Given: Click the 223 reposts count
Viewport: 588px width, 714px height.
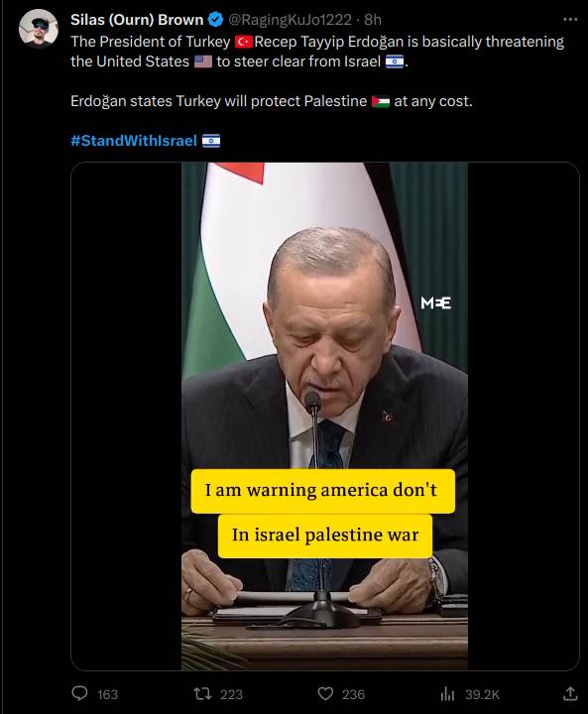Looking at the screenshot, I should tap(231, 694).
